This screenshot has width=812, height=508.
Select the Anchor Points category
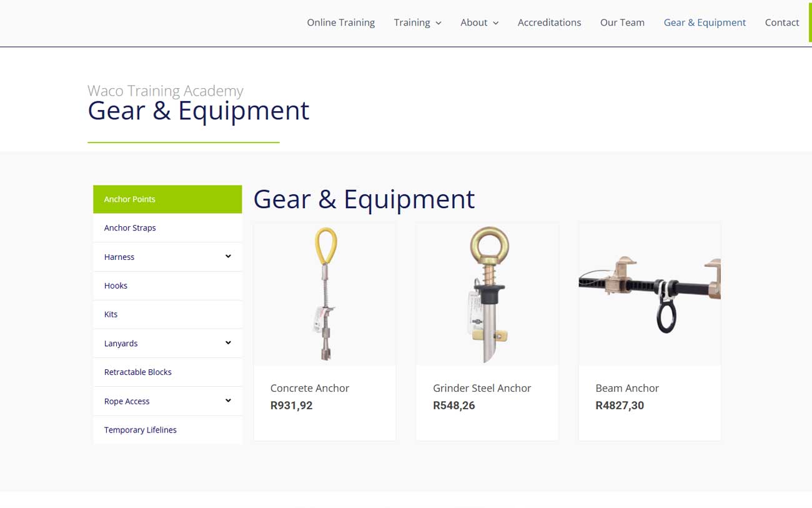[x=167, y=199]
